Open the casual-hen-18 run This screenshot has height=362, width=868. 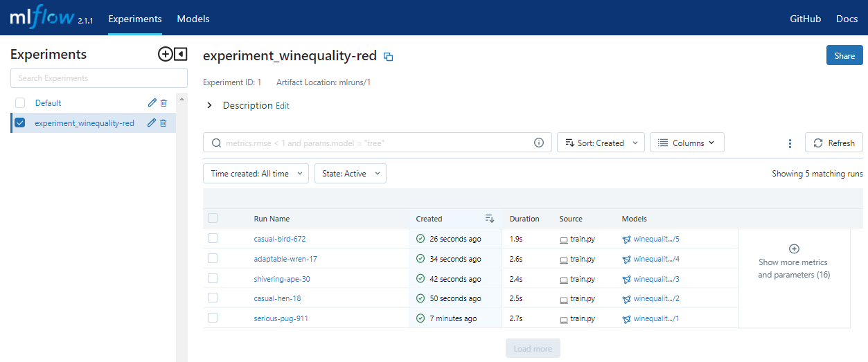(277, 298)
